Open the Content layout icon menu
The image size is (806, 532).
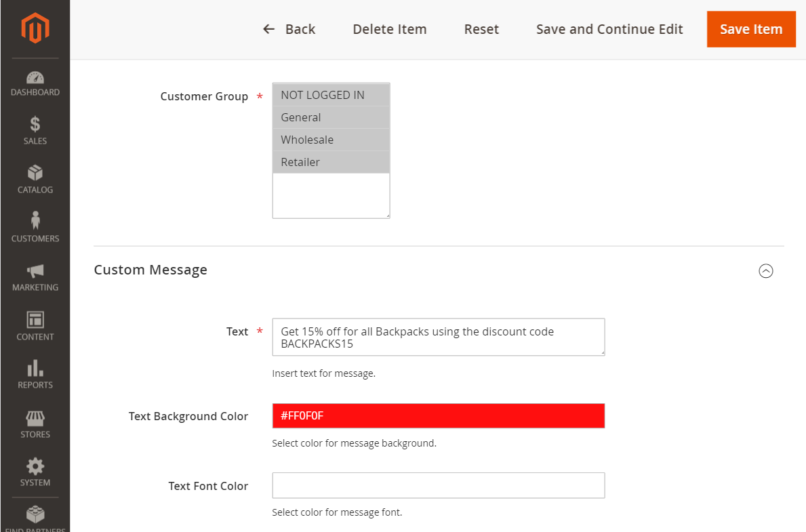click(35, 326)
